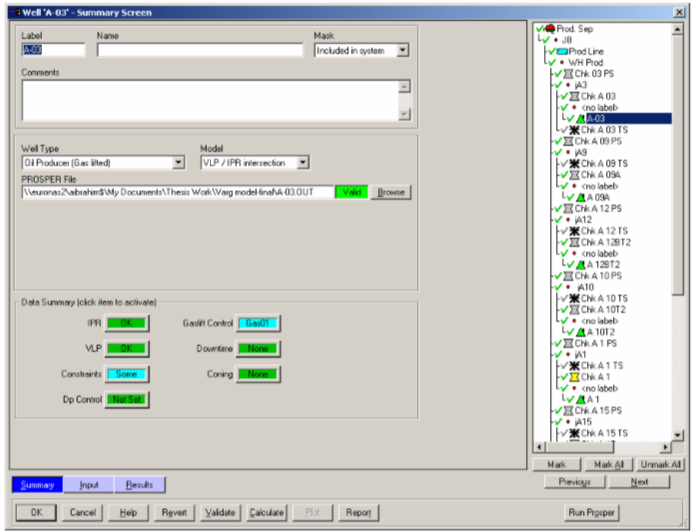Screen dimensions: 694x532
Task: Toggle the checkmark beside jA9
Action: point(558,152)
